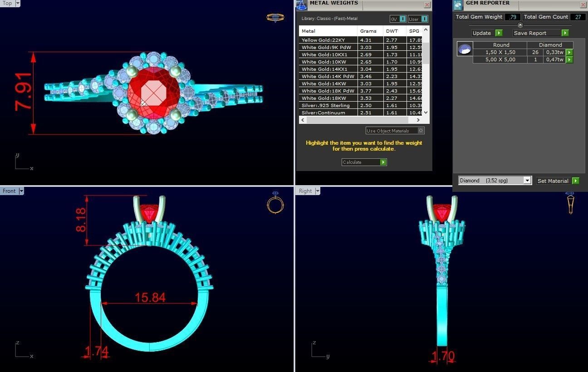Screen dimensions: 588x372
Task: Click the Total Gem Count value field
Action: [x=578, y=17]
